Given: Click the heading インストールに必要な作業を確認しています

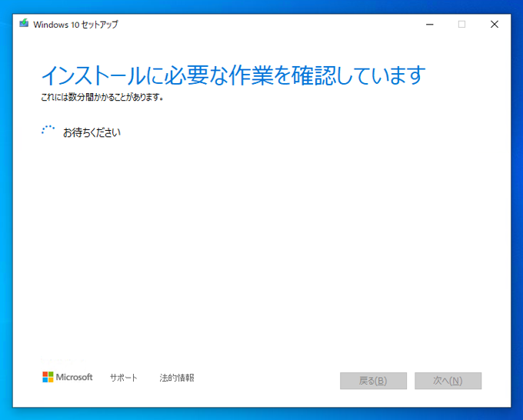Looking at the screenshot, I should (x=233, y=75).
